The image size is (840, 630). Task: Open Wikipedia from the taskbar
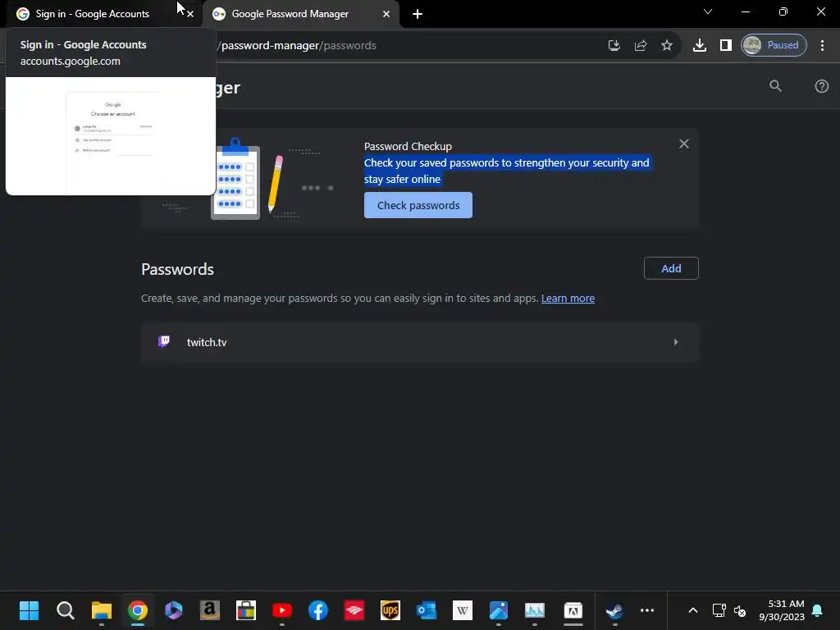(463, 610)
